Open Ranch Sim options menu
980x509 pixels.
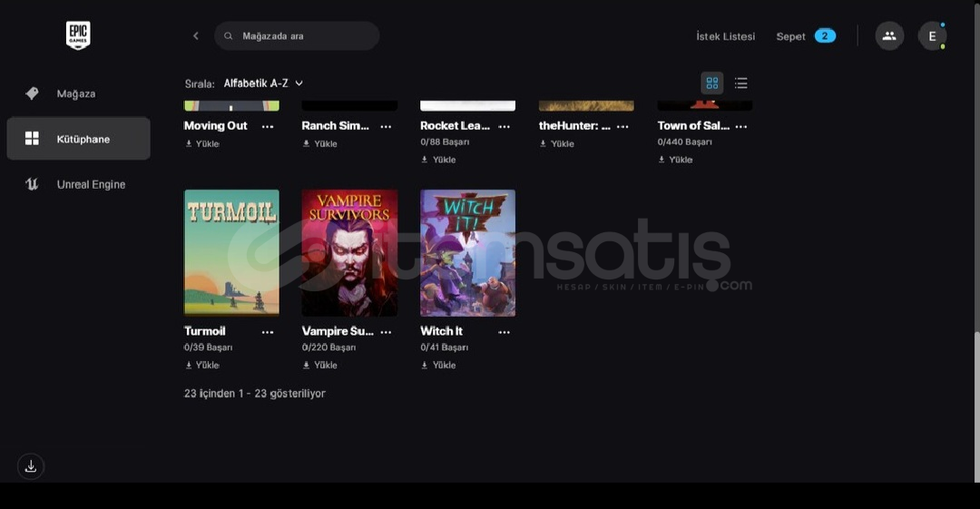(386, 126)
